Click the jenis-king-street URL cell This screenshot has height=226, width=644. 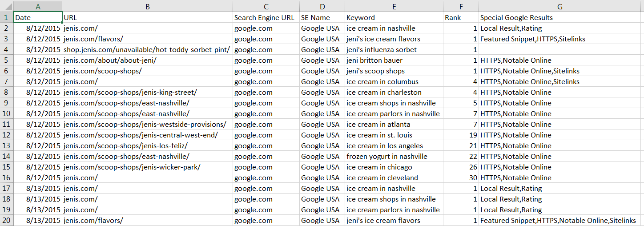[147, 93]
